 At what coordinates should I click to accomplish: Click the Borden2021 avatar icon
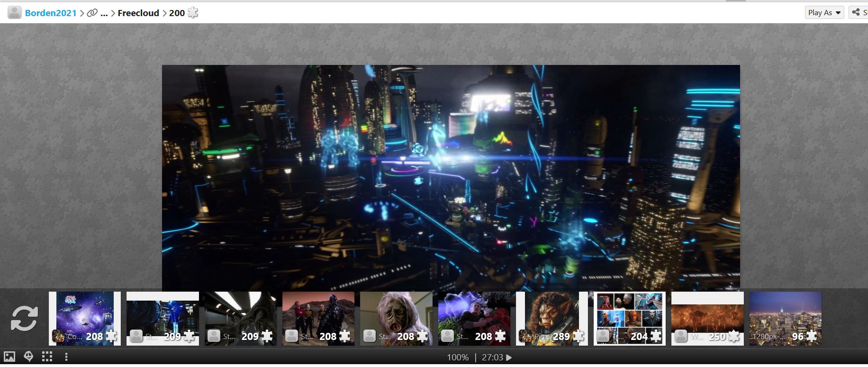(15, 13)
